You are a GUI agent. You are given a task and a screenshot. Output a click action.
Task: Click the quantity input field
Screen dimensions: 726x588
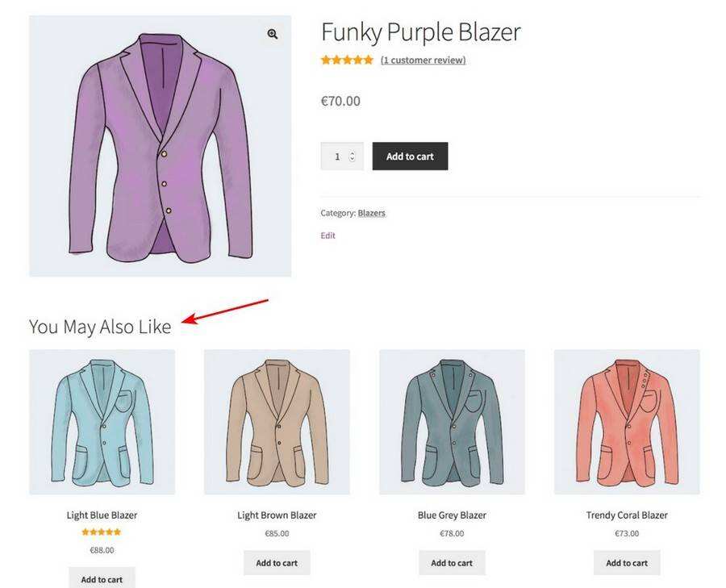(336, 156)
